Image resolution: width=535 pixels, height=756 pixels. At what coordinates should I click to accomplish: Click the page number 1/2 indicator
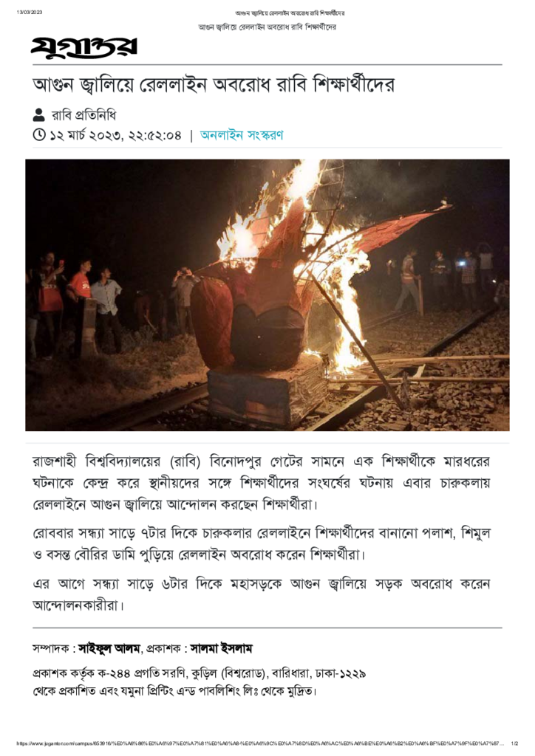click(x=514, y=743)
